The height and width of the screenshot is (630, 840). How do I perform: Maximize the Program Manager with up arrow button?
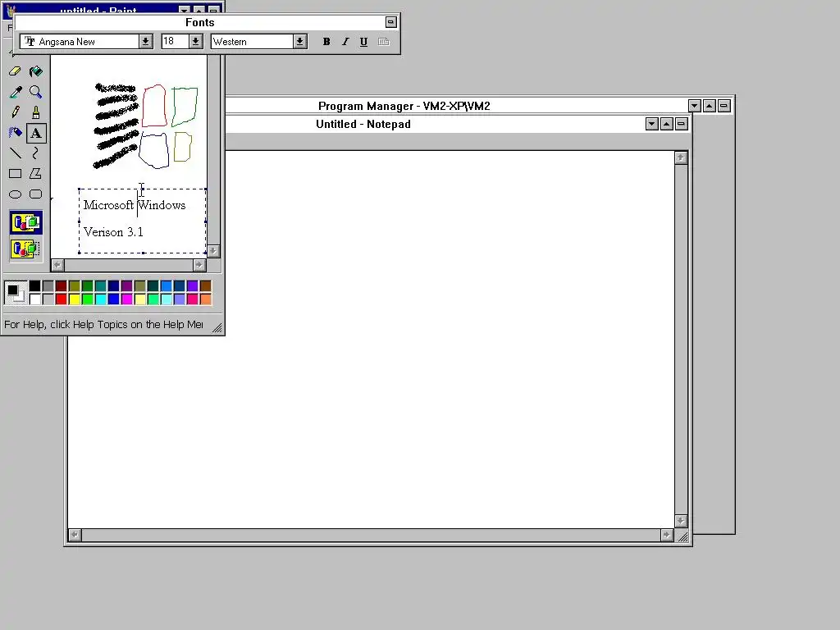click(x=710, y=106)
